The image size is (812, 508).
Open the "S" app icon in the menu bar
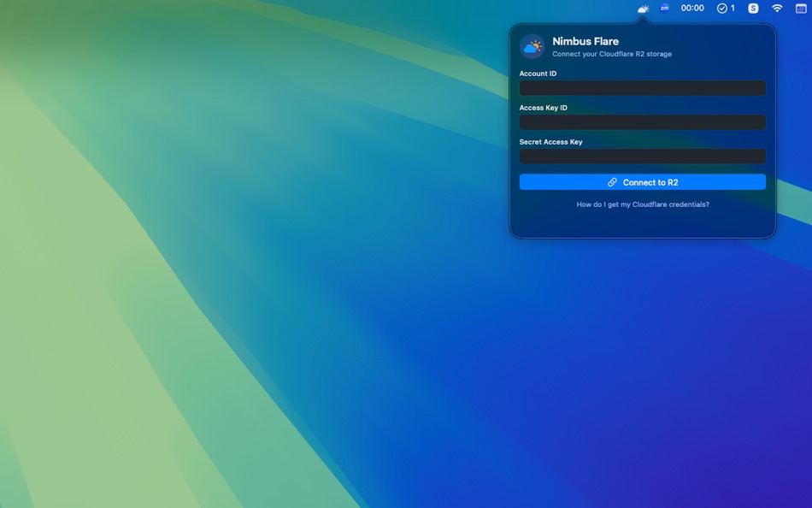point(752,8)
